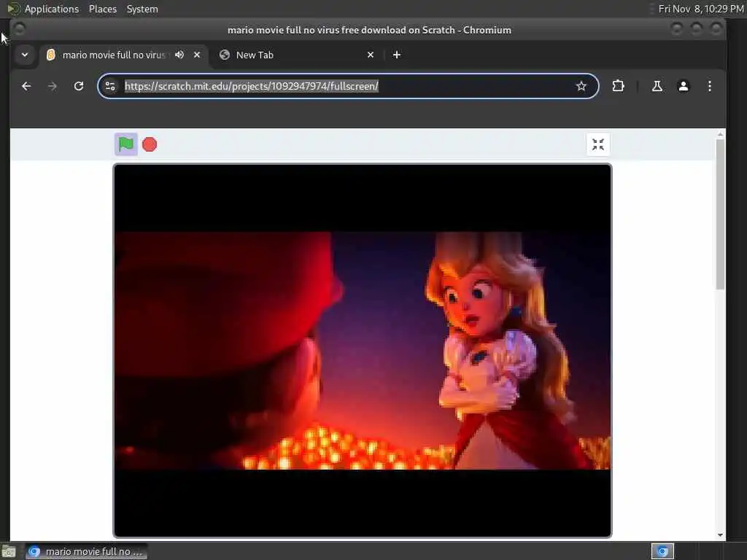Open the Extensions puzzle-piece menu
Image resolution: width=747 pixels, height=560 pixels.
[x=618, y=86]
